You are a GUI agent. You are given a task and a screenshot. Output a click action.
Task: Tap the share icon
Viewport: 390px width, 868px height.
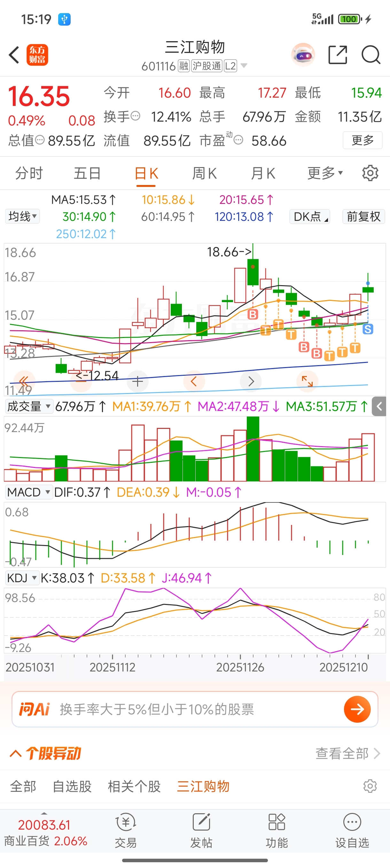click(338, 55)
